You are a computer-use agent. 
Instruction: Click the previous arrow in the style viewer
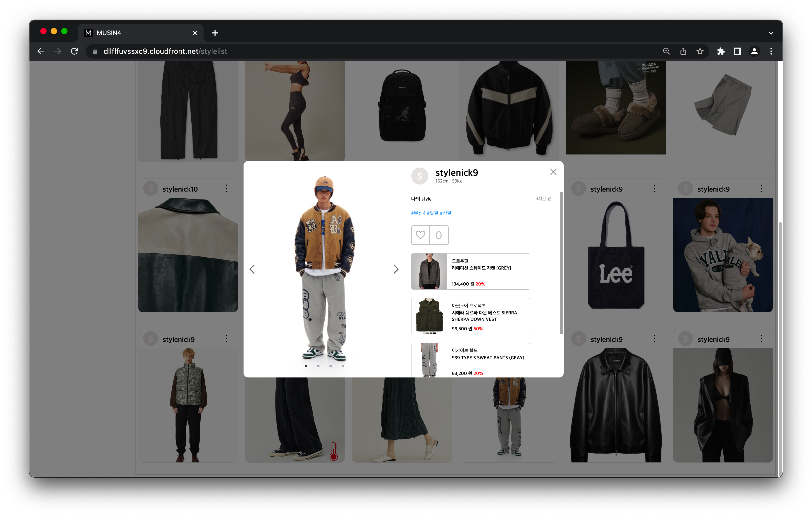point(252,269)
